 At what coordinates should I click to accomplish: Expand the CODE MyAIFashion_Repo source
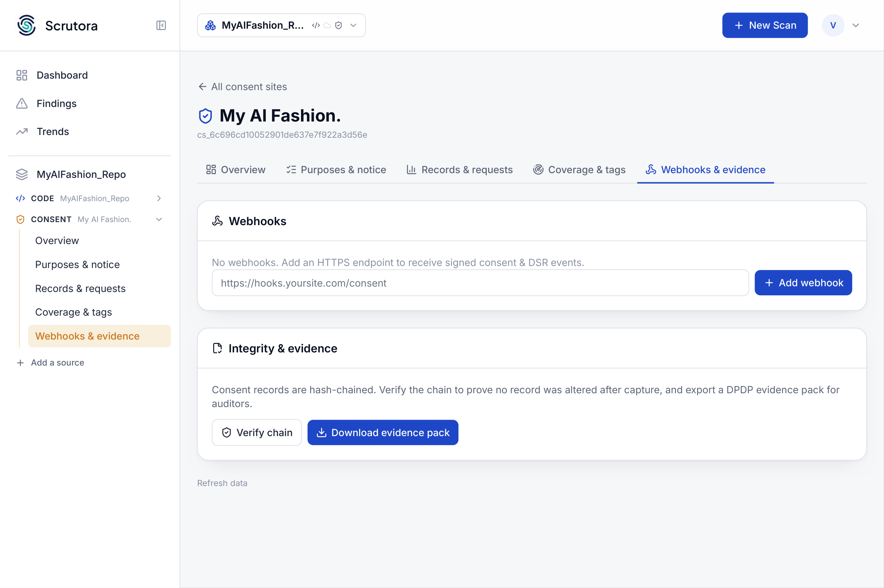click(x=159, y=198)
